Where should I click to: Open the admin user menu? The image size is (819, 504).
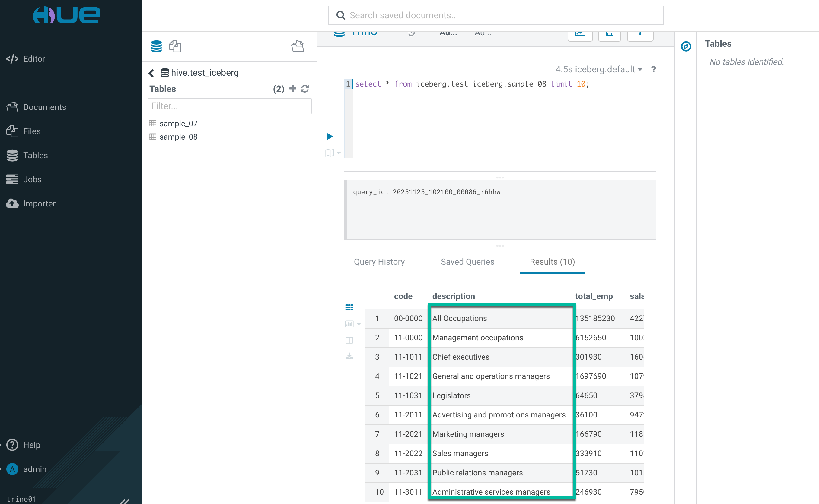point(34,469)
